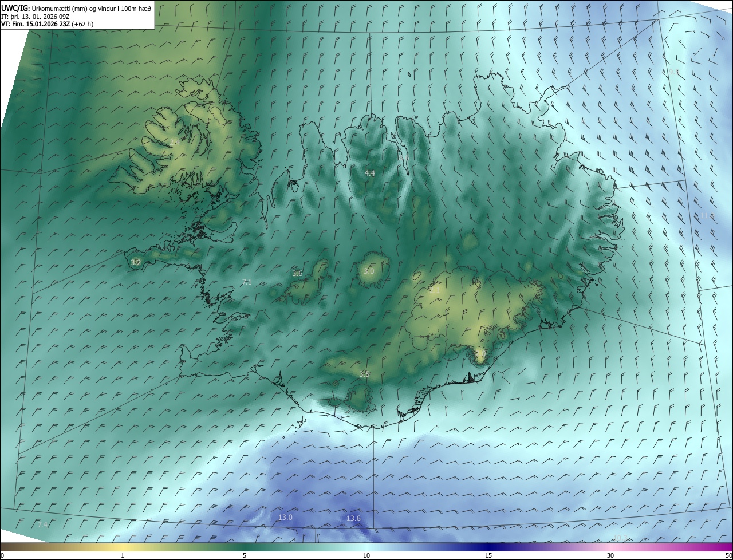733x560 pixels.
Task: Click the '50' label on the color scale
Action: coord(728,555)
